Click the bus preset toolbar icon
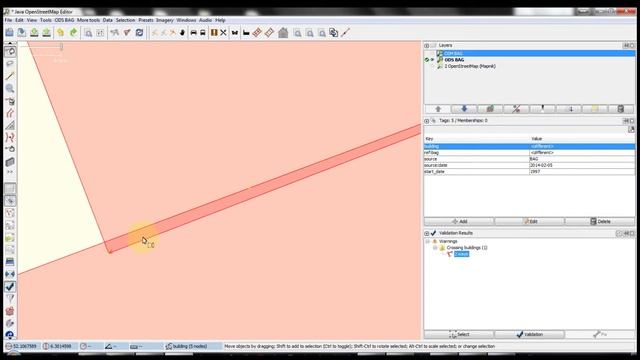Image resolution: width=640 pixels, height=360 pixels. point(202,33)
